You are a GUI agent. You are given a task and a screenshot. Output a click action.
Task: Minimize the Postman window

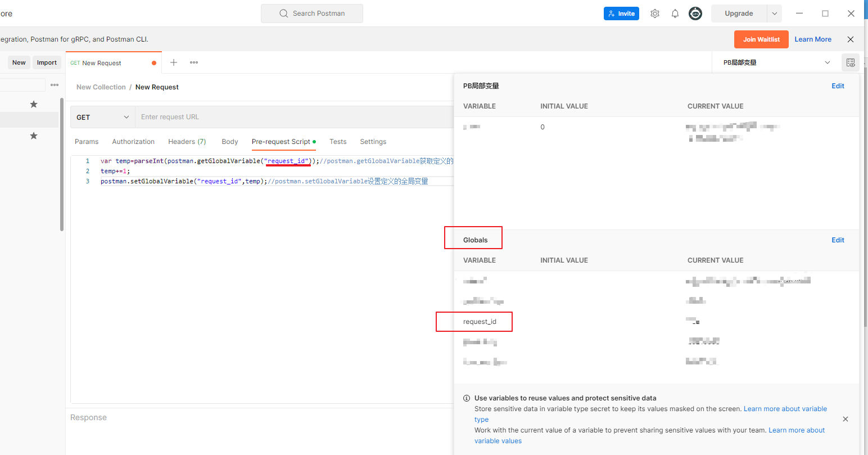799,13
